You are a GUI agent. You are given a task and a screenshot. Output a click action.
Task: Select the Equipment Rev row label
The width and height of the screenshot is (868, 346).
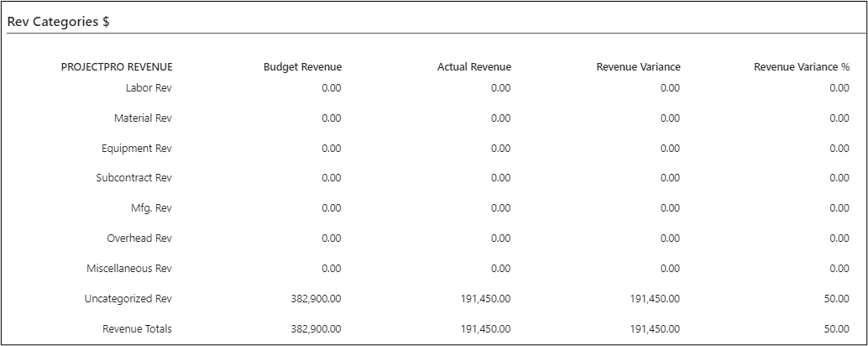click(137, 149)
